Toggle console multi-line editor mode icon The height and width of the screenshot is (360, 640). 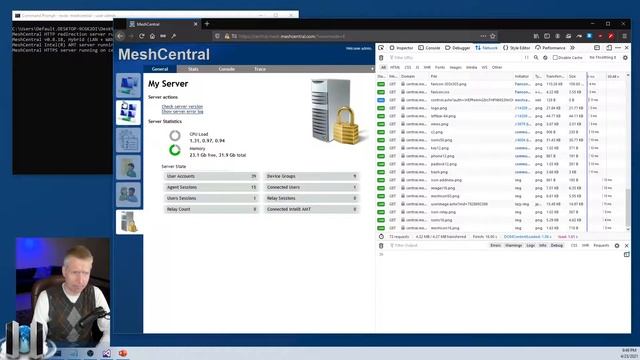pyautogui.click(x=627, y=255)
